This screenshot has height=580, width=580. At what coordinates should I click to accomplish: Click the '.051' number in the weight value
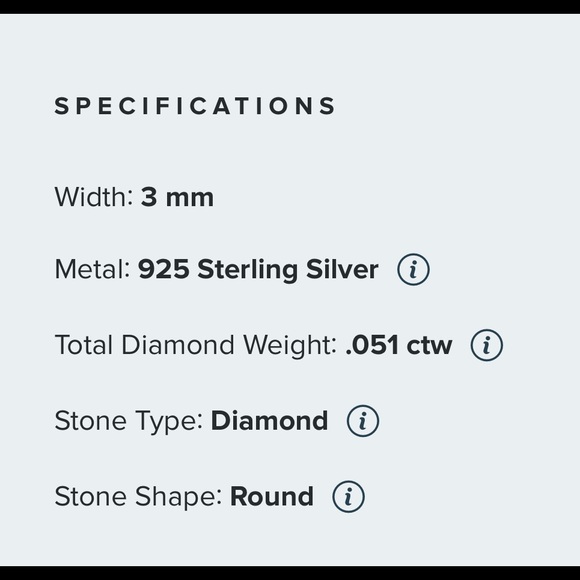[x=372, y=345]
